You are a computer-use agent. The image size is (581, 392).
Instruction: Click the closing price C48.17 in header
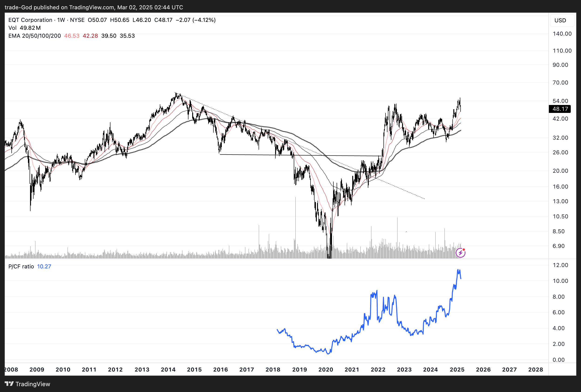coord(163,20)
